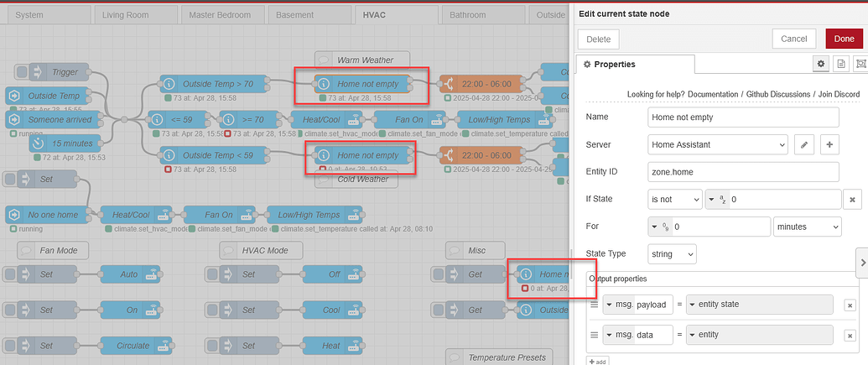Viewport: 868px width, 365px height.
Task: Select the <= 59 current state node
Action: point(179,120)
